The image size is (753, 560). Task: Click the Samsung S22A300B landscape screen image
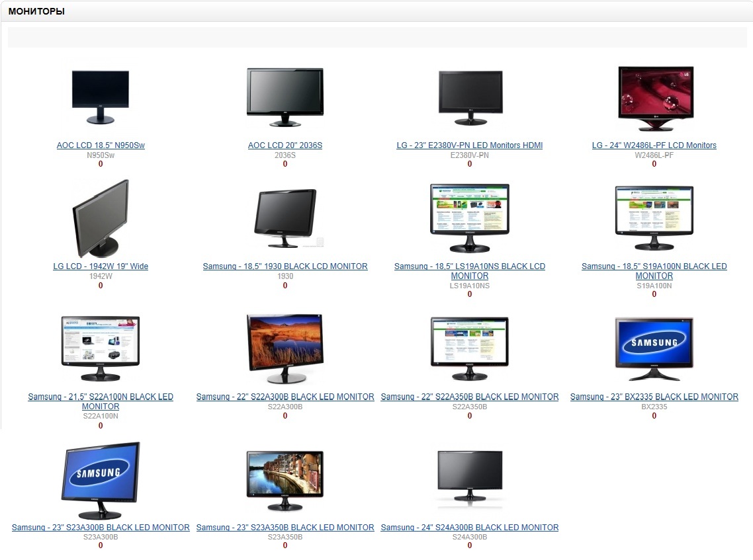[285, 349]
